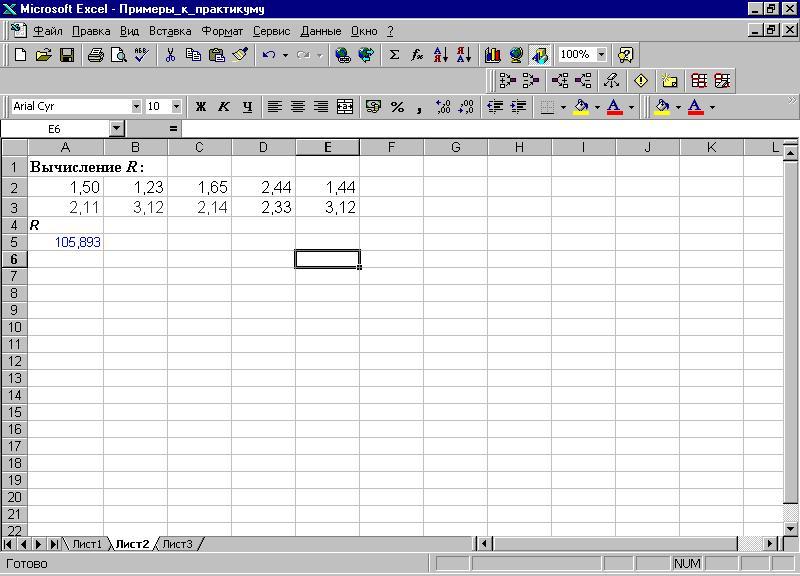Select the column E header
The image size is (800, 576).
[328, 147]
